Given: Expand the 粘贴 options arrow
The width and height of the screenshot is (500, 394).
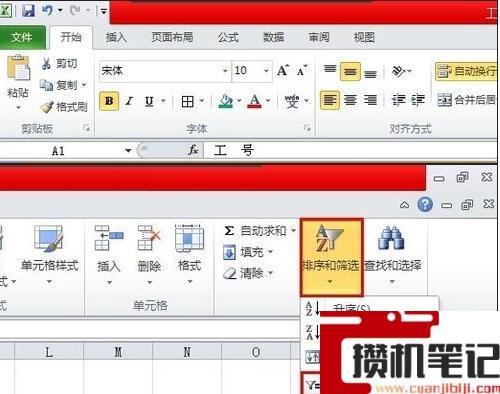Looking at the screenshot, I should [18, 107].
